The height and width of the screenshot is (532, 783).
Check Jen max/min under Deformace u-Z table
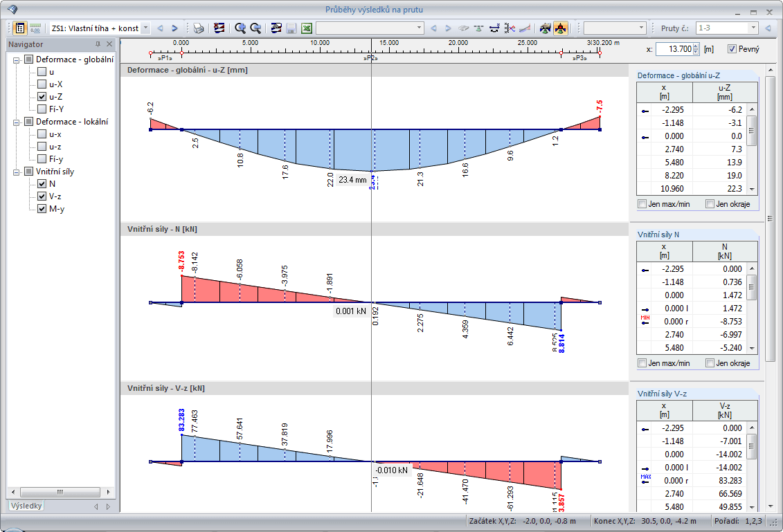(x=642, y=203)
